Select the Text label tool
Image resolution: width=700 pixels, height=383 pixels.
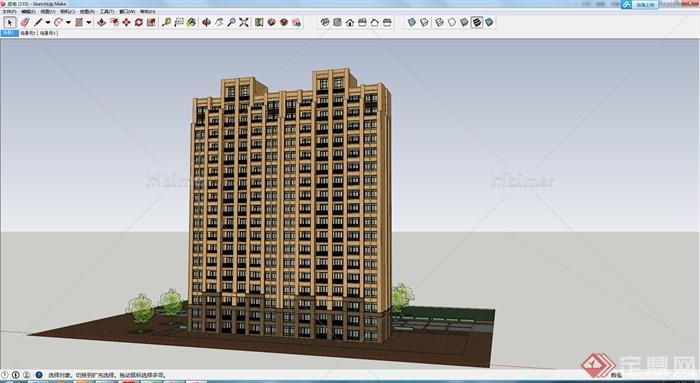point(179,22)
